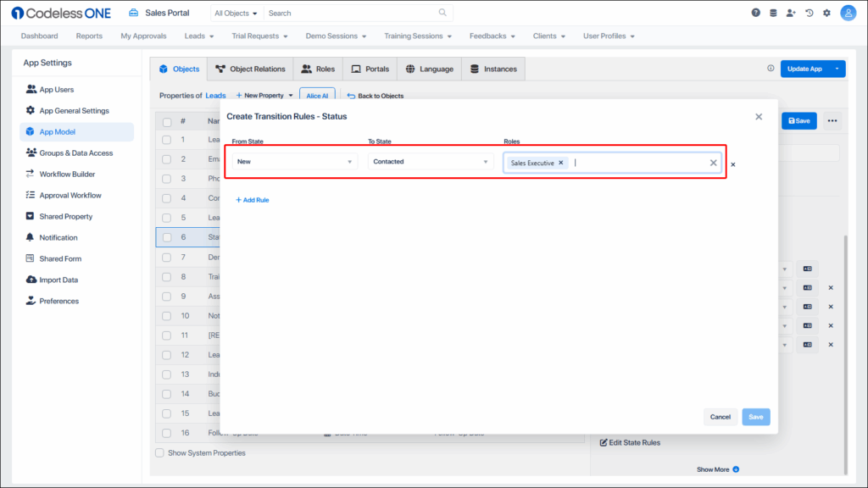Open the settings gear icon in header

click(x=826, y=13)
